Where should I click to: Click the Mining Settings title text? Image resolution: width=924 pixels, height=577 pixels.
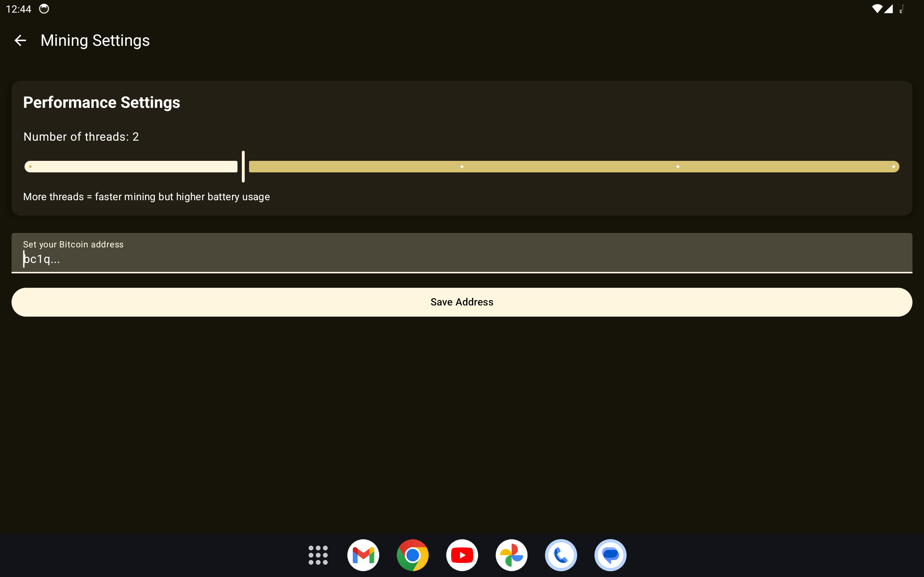tap(95, 40)
